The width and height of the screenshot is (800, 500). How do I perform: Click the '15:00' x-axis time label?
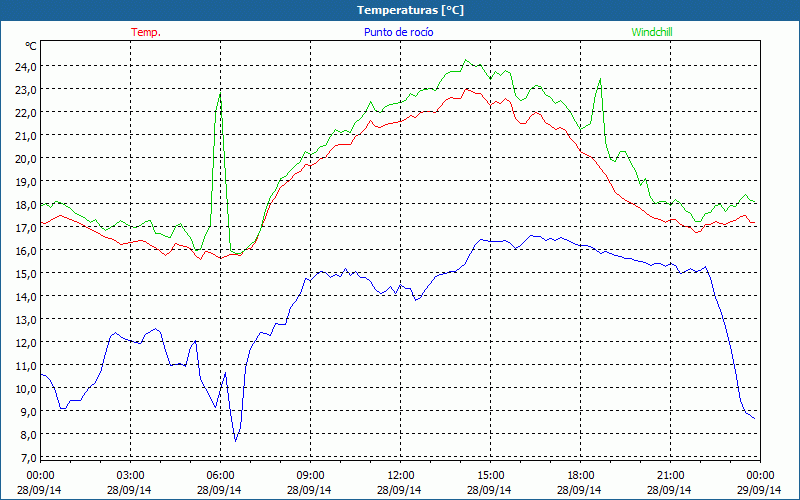click(490, 476)
